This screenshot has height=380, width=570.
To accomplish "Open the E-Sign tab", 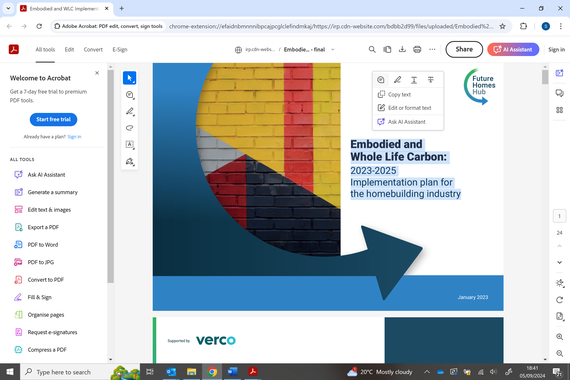I will click(x=120, y=49).
